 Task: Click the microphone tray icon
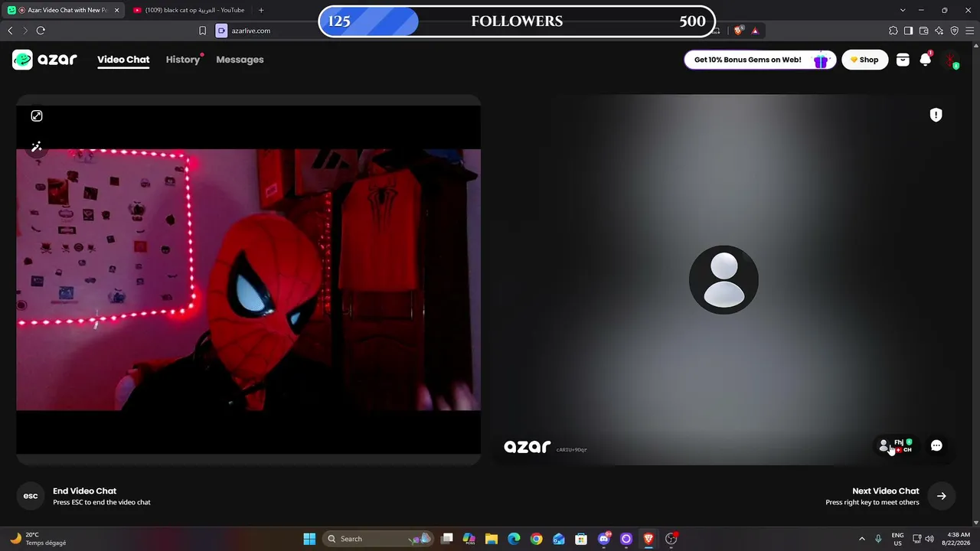878,539
